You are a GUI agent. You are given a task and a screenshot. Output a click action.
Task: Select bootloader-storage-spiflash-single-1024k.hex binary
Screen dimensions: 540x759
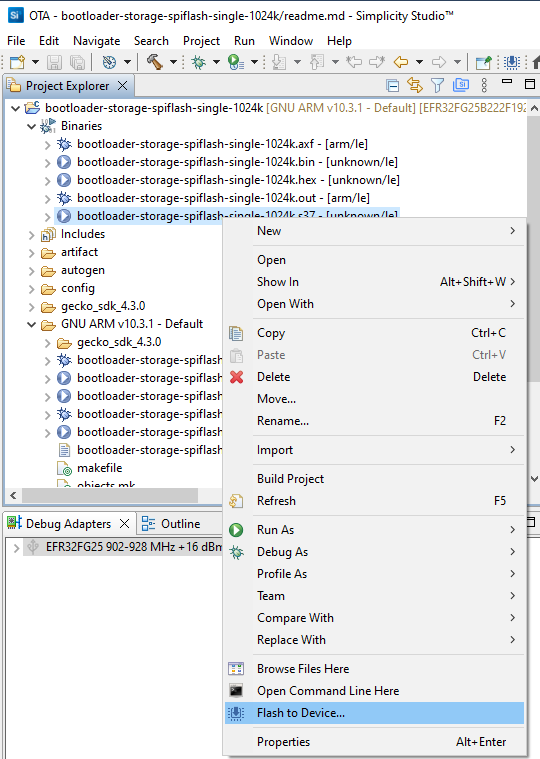click(x=238, y=180)
